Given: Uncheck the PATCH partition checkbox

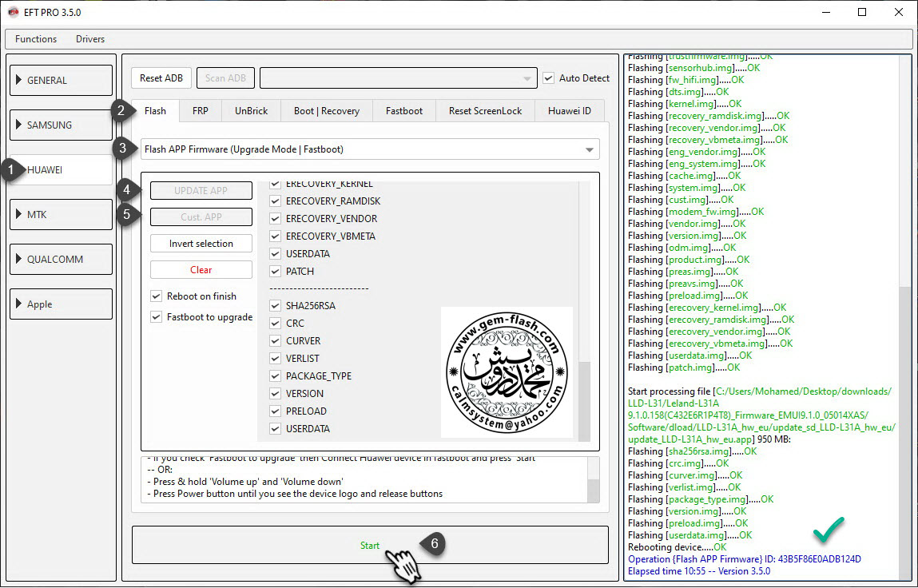Looking at the screenshot, I should coord(275,271).
